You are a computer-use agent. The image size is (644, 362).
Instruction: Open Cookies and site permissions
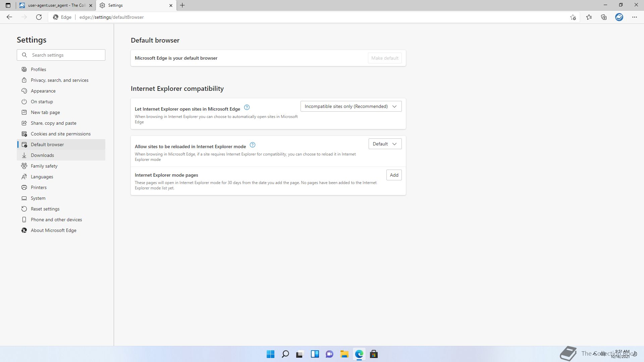[x=61, y=134]
